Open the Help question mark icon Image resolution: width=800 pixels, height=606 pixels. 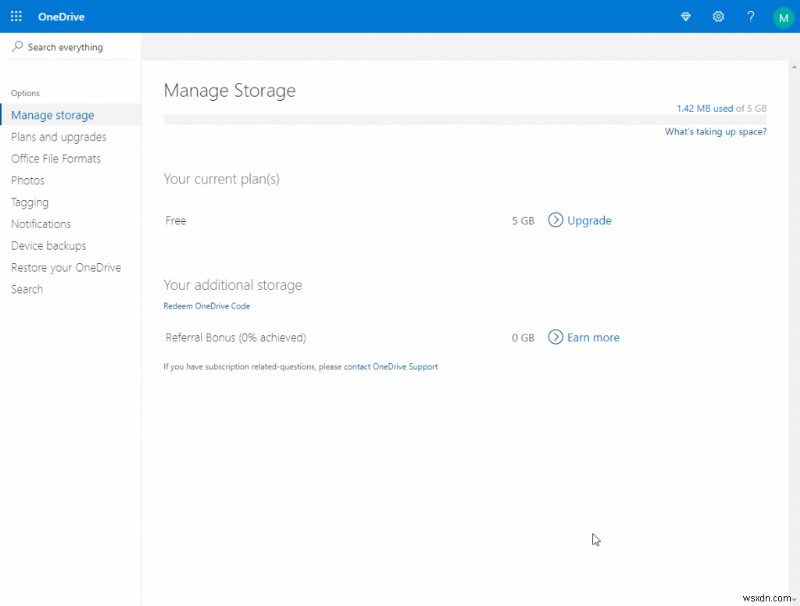(751, 17)
